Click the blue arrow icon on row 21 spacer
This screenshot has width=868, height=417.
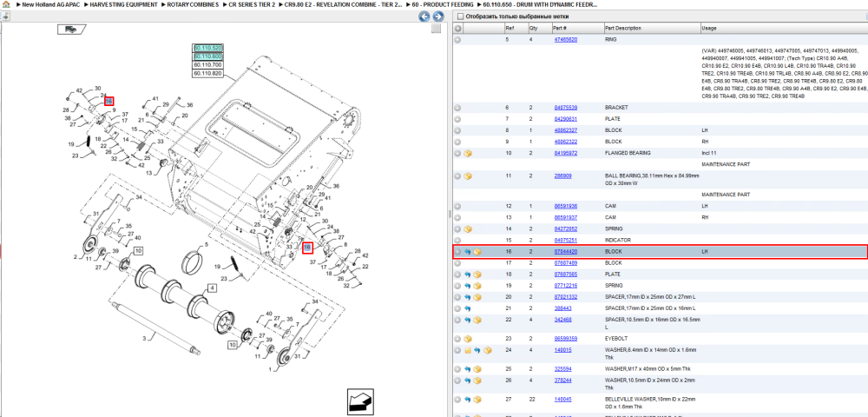click(x=468, y=308)
